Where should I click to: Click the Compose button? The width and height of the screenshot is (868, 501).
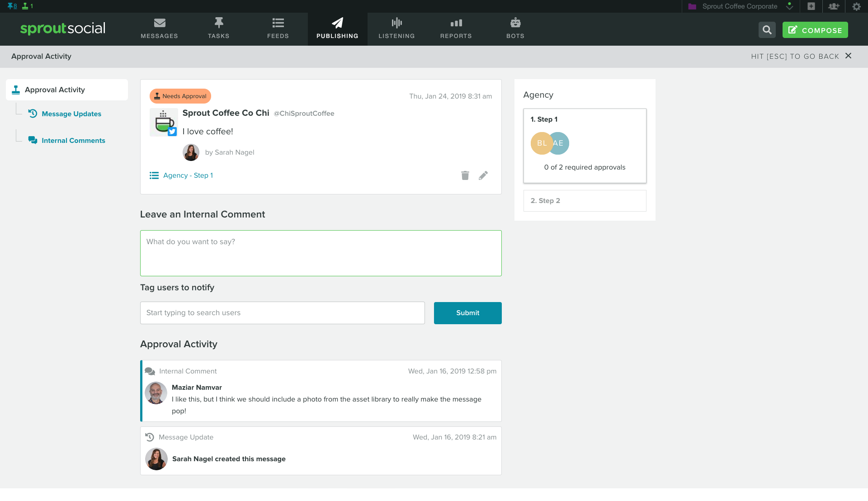click(x=815, y=30)
